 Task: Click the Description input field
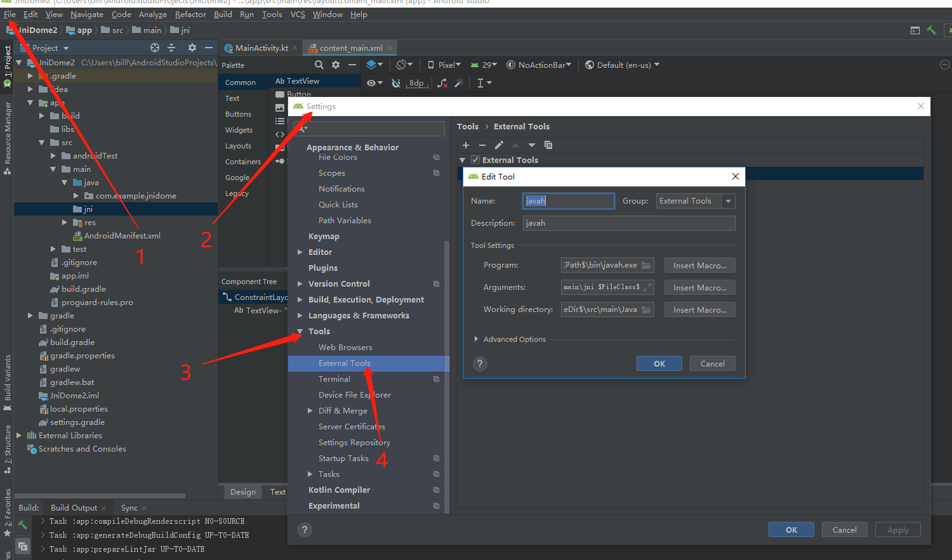point(629,223)
